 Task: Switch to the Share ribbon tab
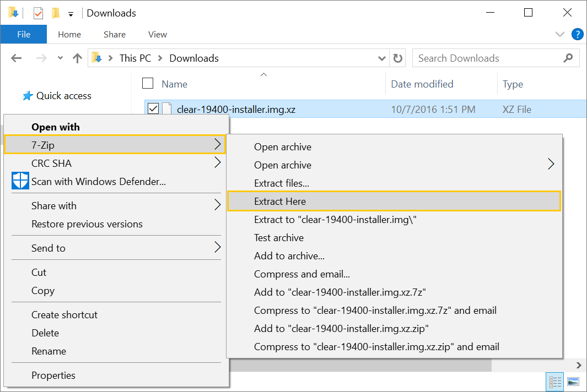tap(115, 35)
